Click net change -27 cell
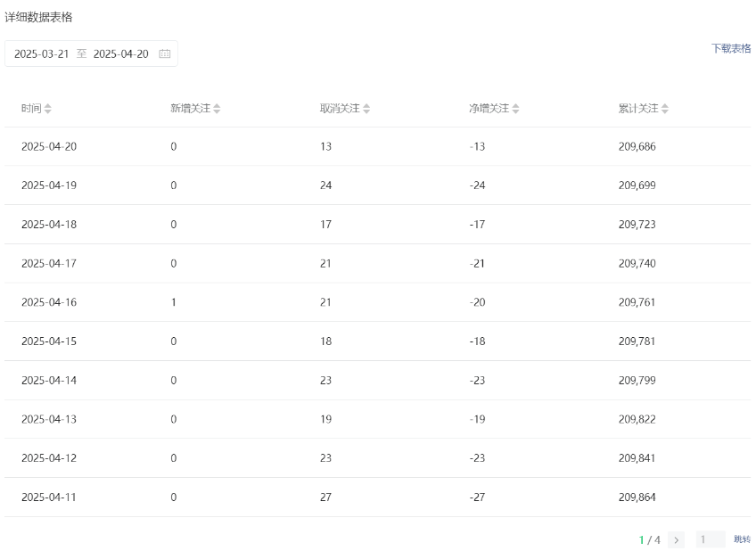Image resolution: width=756 pixels, height=551 pixels. (x=477, y=497)
